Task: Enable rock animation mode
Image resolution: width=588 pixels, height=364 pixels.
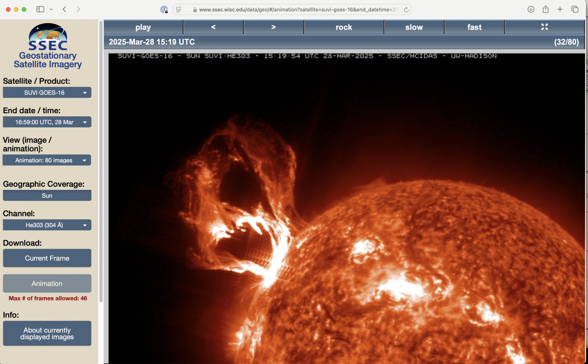Action: tap(344, 27)
